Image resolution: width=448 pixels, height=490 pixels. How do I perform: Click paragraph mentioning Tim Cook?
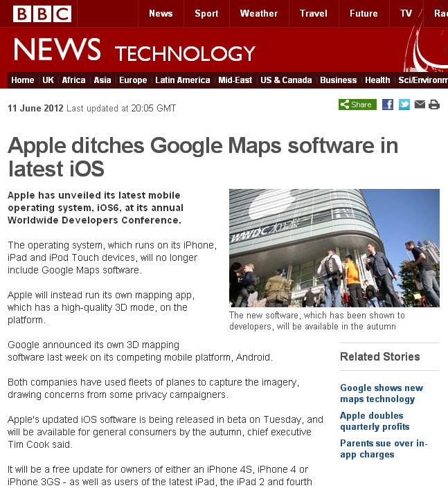point(165,432)
